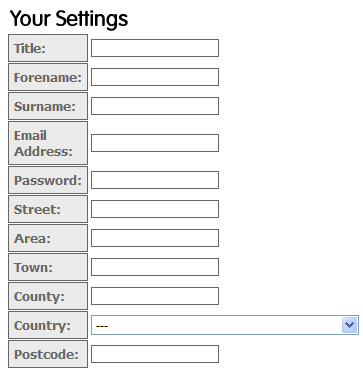The height and width of the screenshot is (383, 363).
Task: Focus the Forename text box
Action: pyautogui.click(x=155, y=77)
